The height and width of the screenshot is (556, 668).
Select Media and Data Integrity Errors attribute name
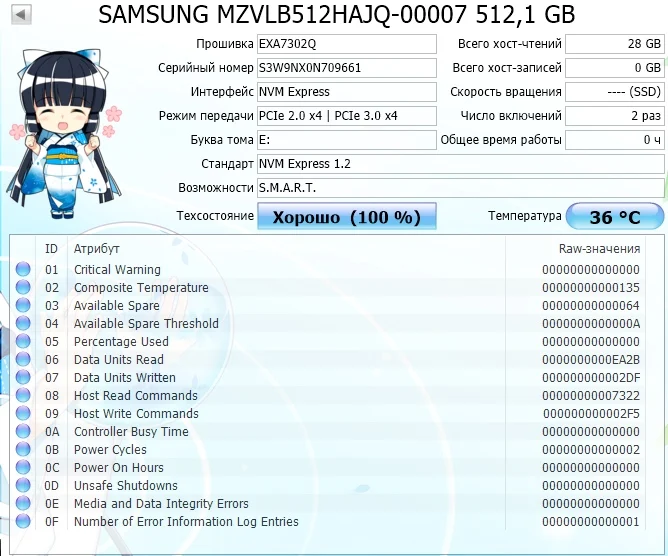point(161,503)
